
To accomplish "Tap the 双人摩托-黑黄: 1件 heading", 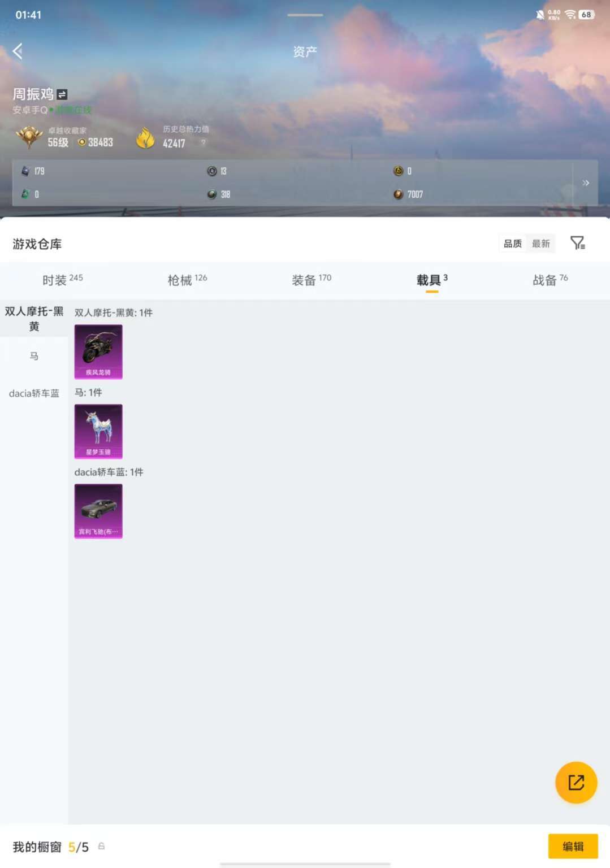I will (x=114, y=313).
